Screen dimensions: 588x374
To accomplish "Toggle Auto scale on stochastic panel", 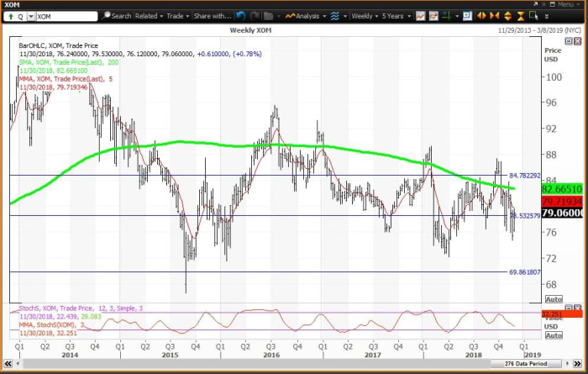I will click(553, 335).
